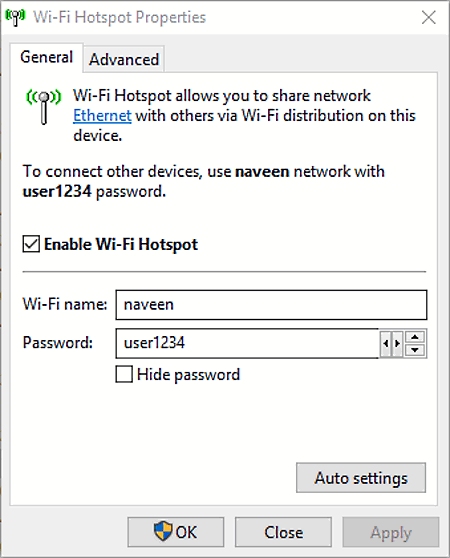The width and height of the screenshot is (450, 558).
Task: Switch to the Advanced tab
Action: pos(124,59)
